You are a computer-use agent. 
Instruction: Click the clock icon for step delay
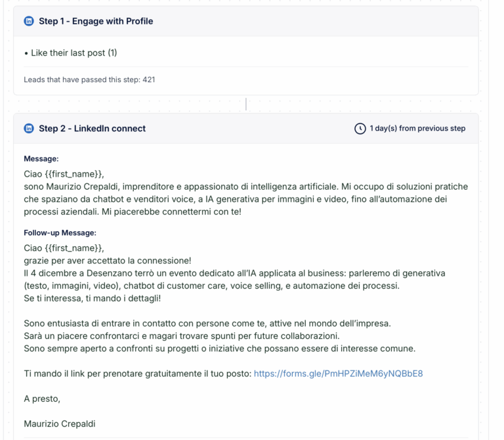[360, 129]
